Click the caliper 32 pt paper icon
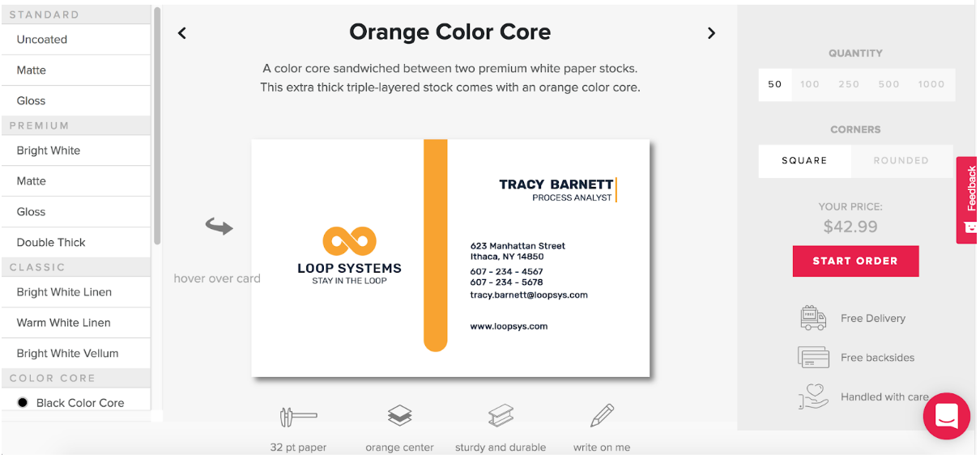Screen dimensions: 980x458 coord(298,417)
